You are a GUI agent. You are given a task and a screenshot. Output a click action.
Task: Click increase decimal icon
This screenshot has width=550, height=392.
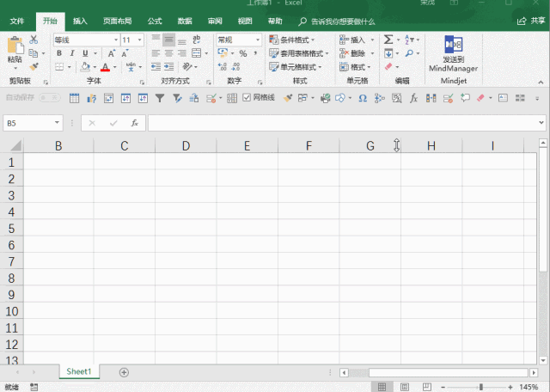pos(222,67)
